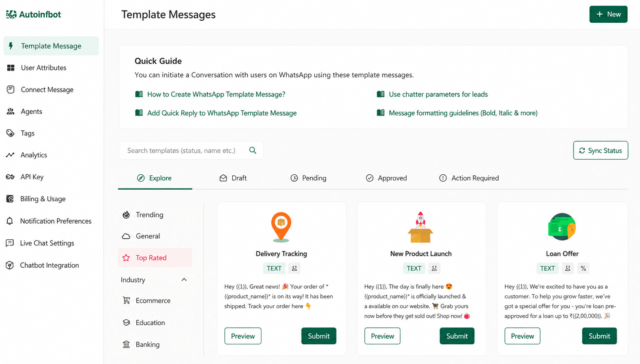The height and width of the screenshot is (364, 640).
Task: Open How to Create WhatsApp Template Message link
Action: tap(216, 94)
